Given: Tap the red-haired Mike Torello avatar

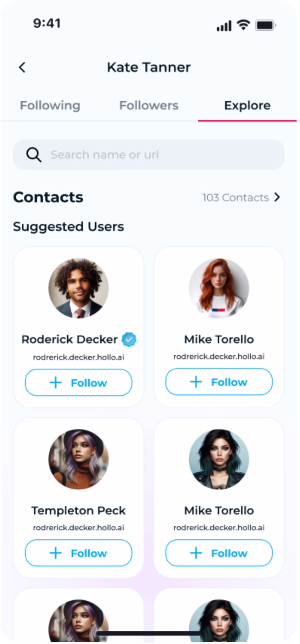Looking at the screenshot, I should pyautogui.click(x=219, y=288).
